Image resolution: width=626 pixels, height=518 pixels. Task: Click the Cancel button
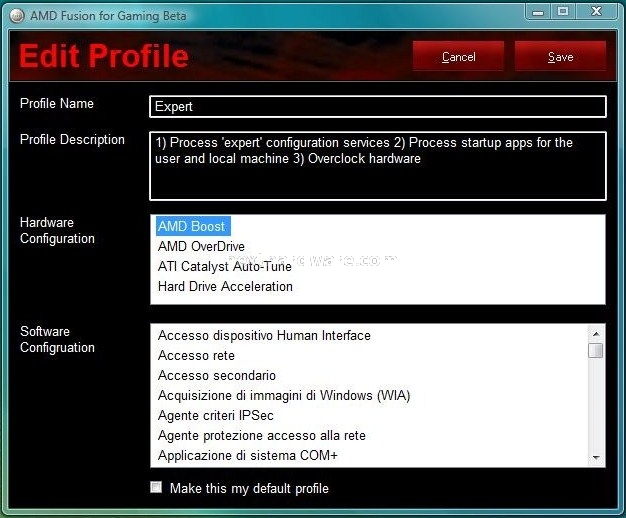pyautogui.click(x=458, y=56)
